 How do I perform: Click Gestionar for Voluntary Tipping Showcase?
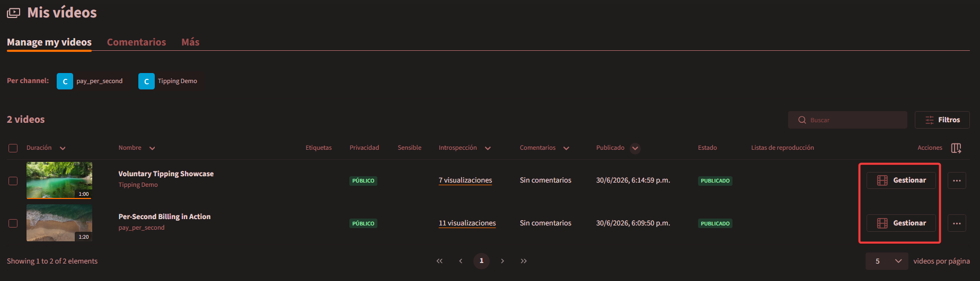pos(901,180)
